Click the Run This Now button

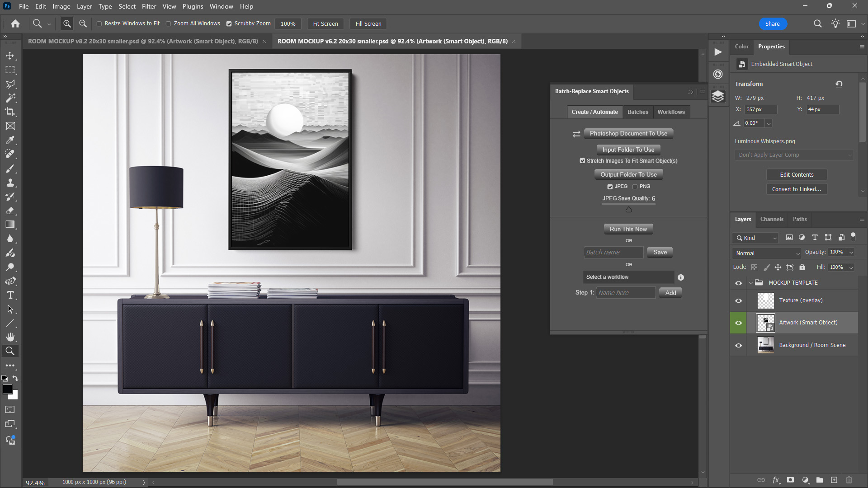[628, 229]
